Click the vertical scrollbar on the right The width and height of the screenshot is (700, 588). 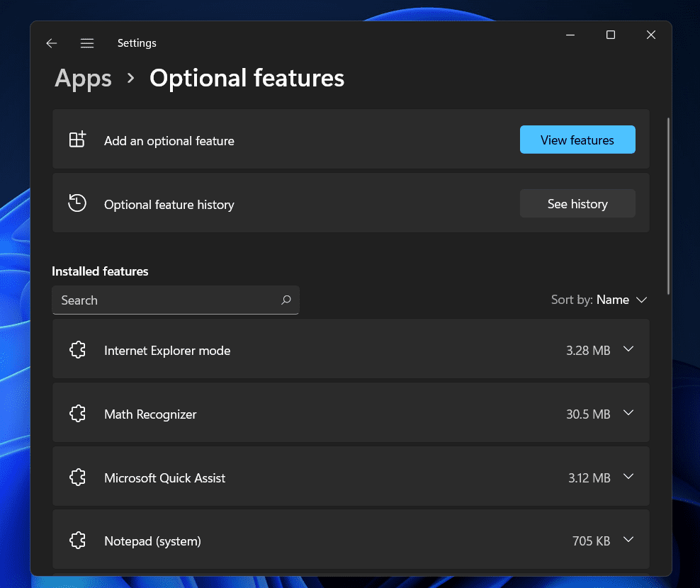668,205
